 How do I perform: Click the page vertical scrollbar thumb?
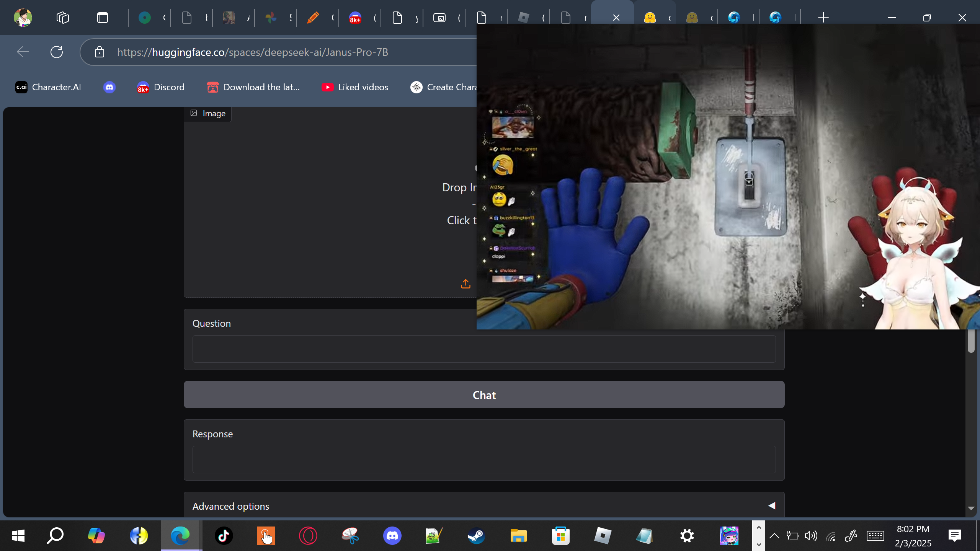tap(971, 341)
